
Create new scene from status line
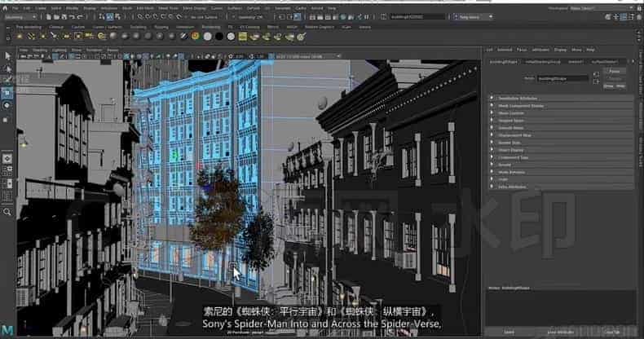click(48, 17)
